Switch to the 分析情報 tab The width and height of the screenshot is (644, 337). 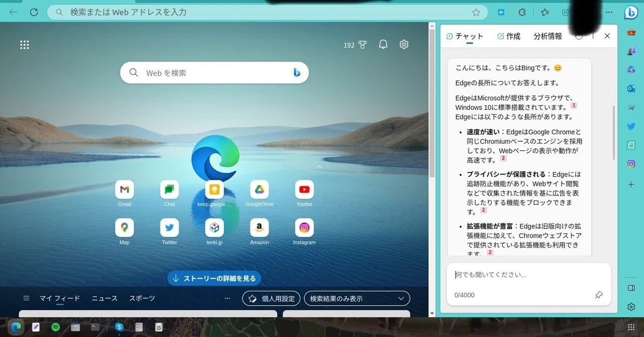click(x=547, y=36)
